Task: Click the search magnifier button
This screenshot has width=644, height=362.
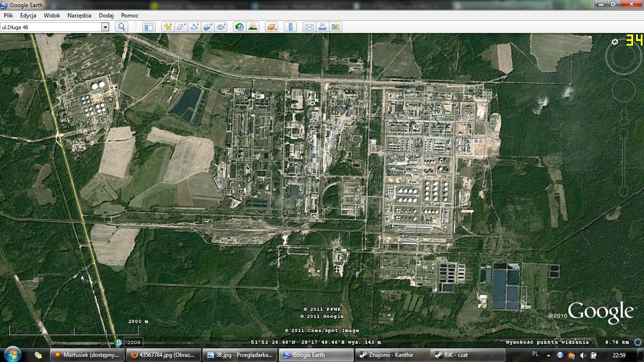Action: pyautogui.click(x=122, y=27)
